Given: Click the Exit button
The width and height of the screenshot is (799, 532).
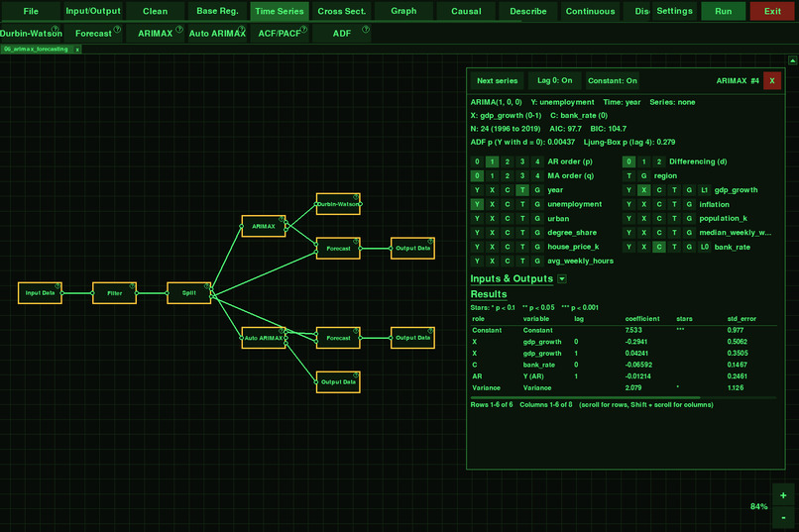Looking at the screenshot, I should 772,11.
